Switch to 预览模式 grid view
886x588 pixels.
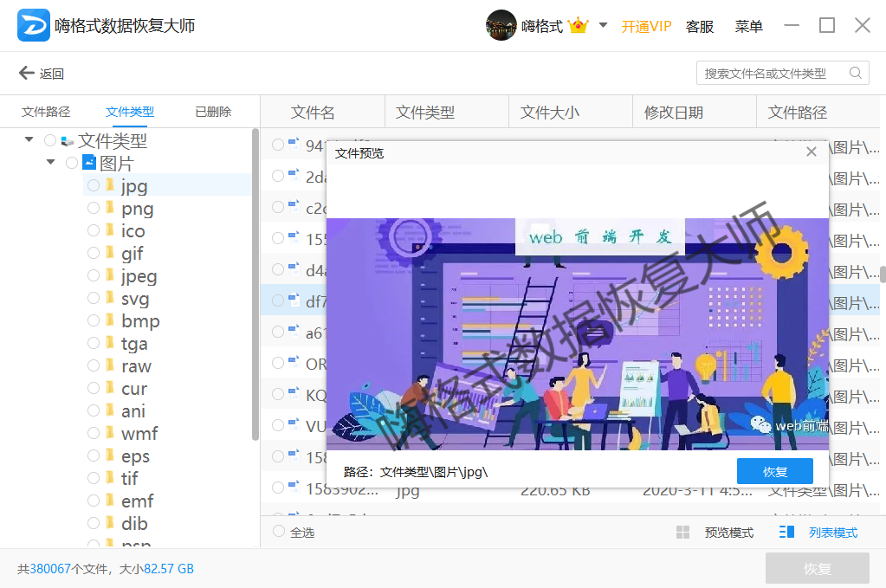tap(715, 532)
